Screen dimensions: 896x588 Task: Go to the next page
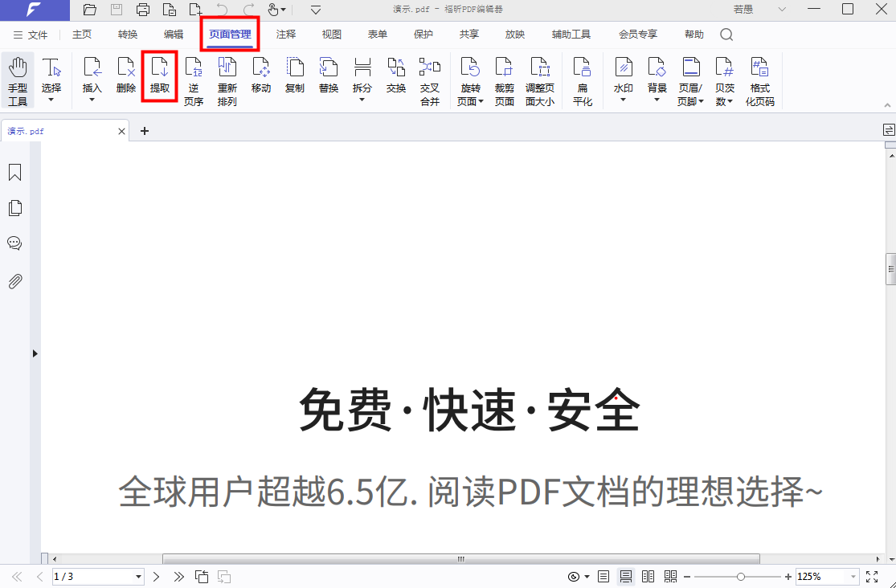(156, 577)
